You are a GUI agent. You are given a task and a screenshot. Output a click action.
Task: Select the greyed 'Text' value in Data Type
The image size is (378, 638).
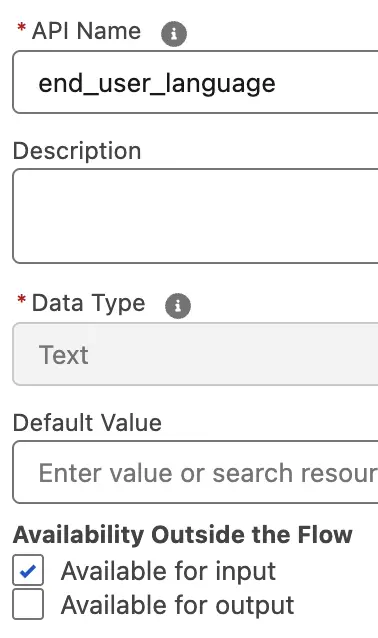63,355
